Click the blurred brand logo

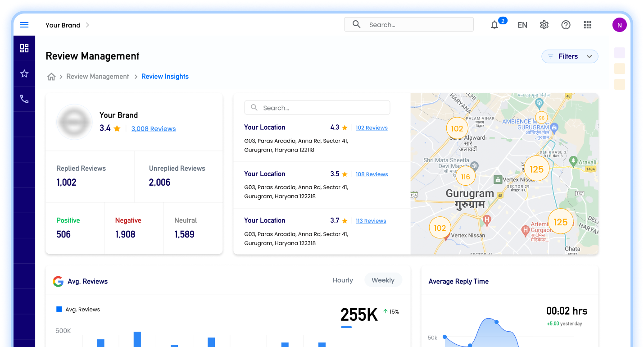74,122
